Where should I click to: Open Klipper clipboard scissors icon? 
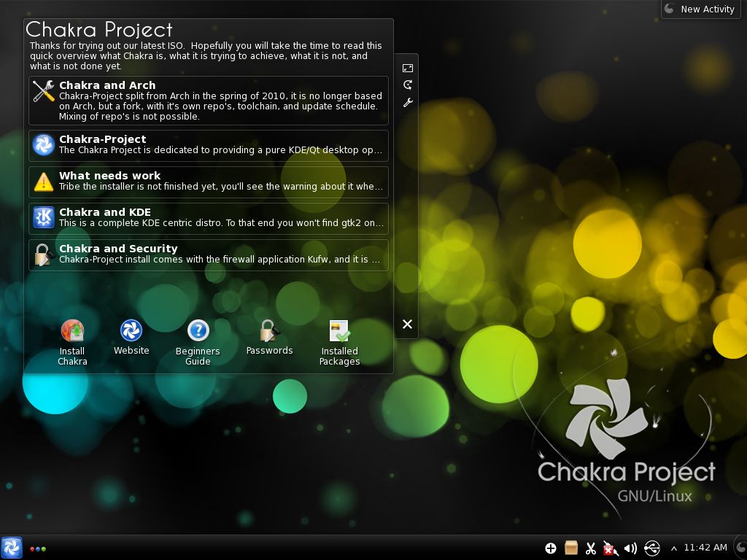pyautogui.click(x=591, y=548)
